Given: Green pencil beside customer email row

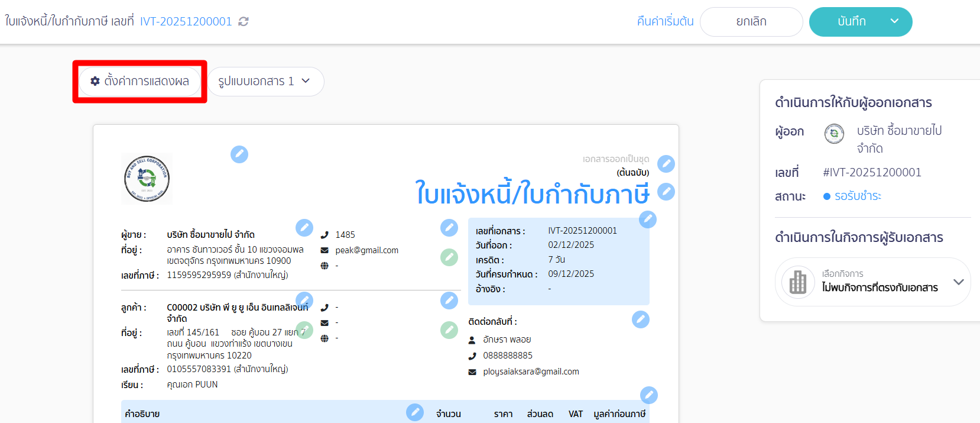Looking at the screenshot, I should click(449, 330).
